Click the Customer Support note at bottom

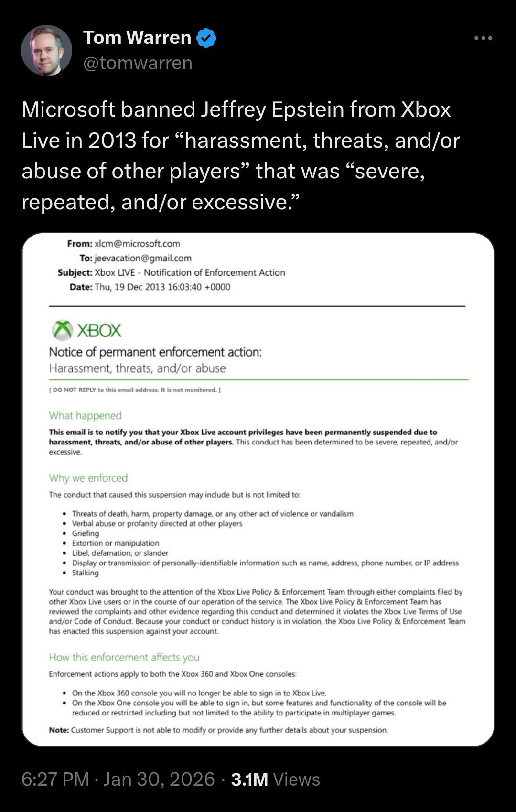coord(218,730)
